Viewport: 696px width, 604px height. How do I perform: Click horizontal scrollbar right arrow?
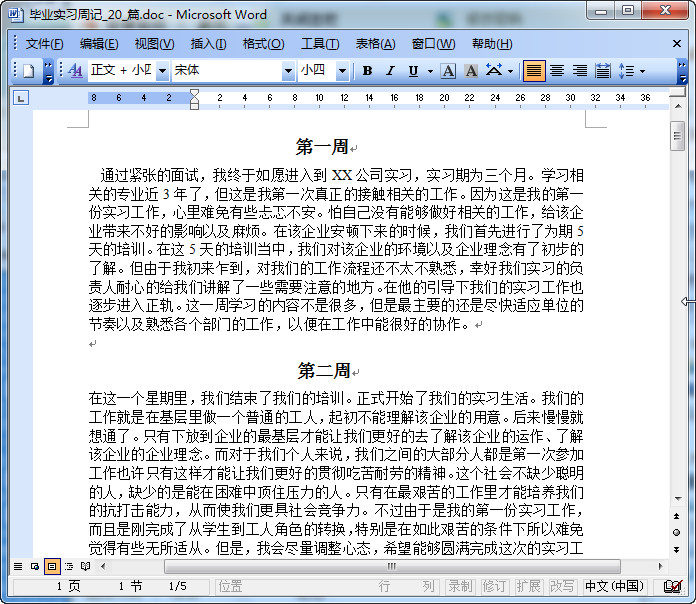pyautogui.click(x=660, y=566)
